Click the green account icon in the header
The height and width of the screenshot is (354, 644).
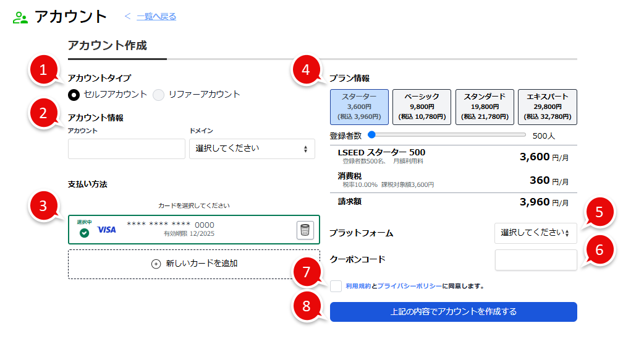[x=20, y=17]
